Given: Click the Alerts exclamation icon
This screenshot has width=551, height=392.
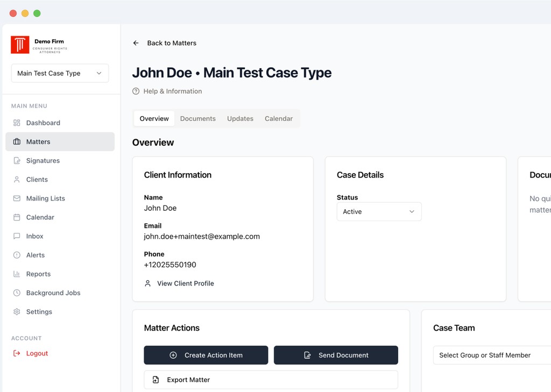Looking at the screenshot, I should [17, 255].
